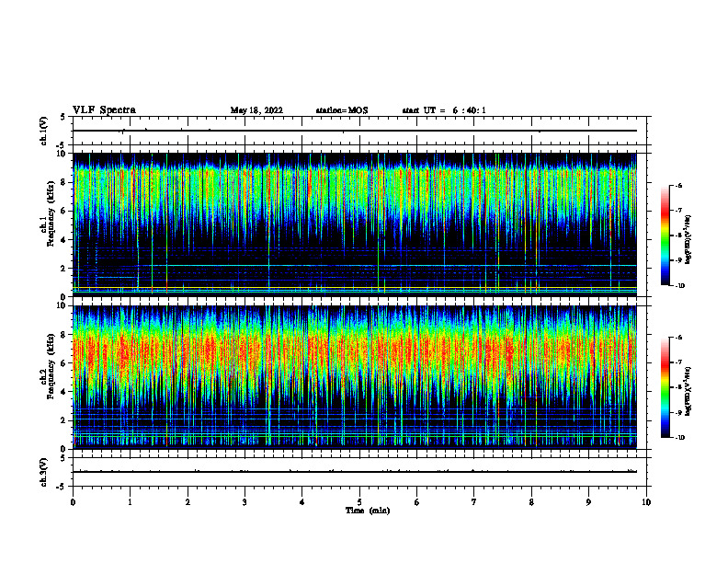Image resolution: width=728 pixels, height=563 pixels.
Task: Click the time axis tick label "7"
Action: pos(474,502)
